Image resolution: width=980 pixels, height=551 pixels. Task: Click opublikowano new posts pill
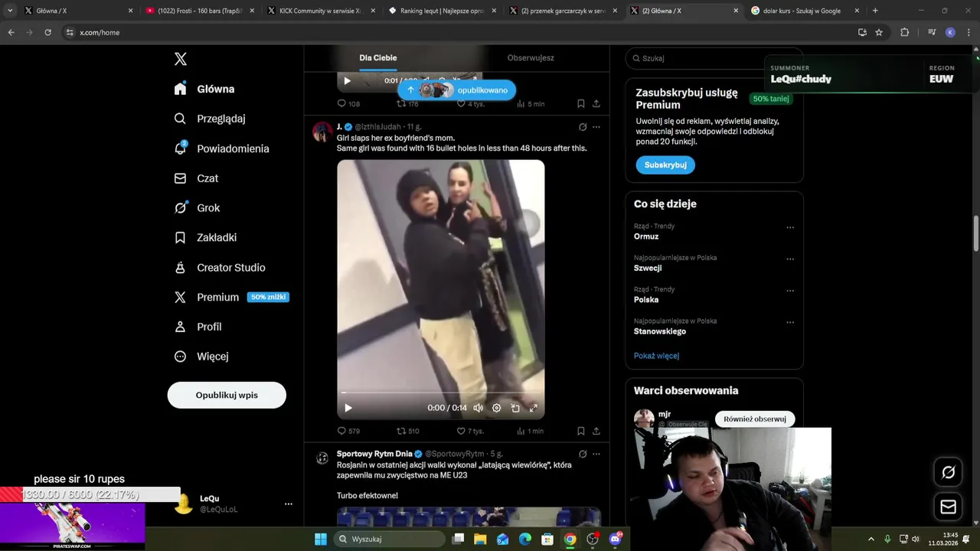pos(456,90)
